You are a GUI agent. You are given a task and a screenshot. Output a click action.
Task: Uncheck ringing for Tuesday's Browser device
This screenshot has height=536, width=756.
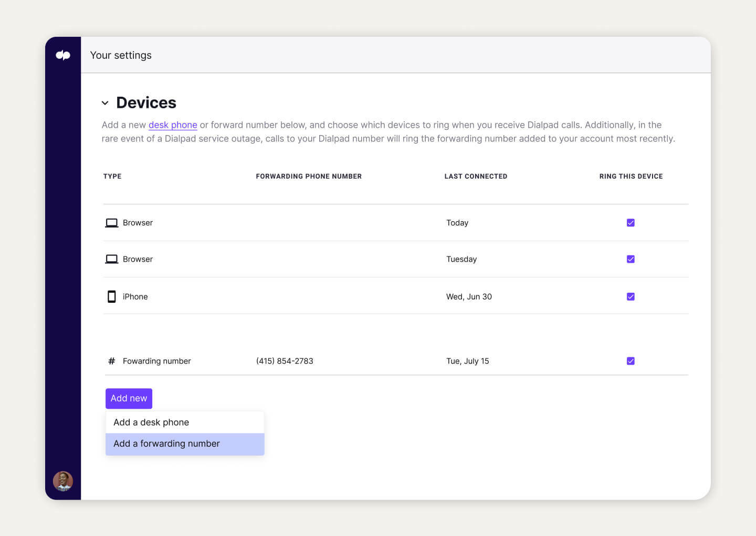(x=631, y=259)
